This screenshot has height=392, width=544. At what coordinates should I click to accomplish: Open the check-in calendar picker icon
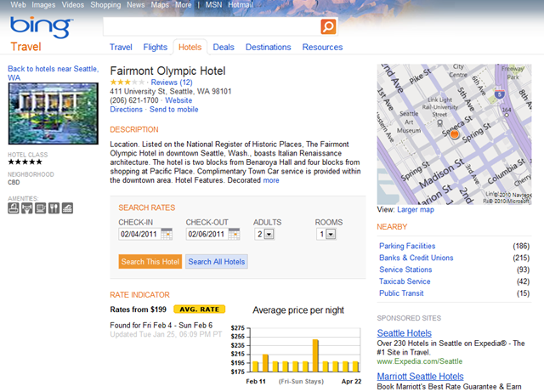coord(167,234)
